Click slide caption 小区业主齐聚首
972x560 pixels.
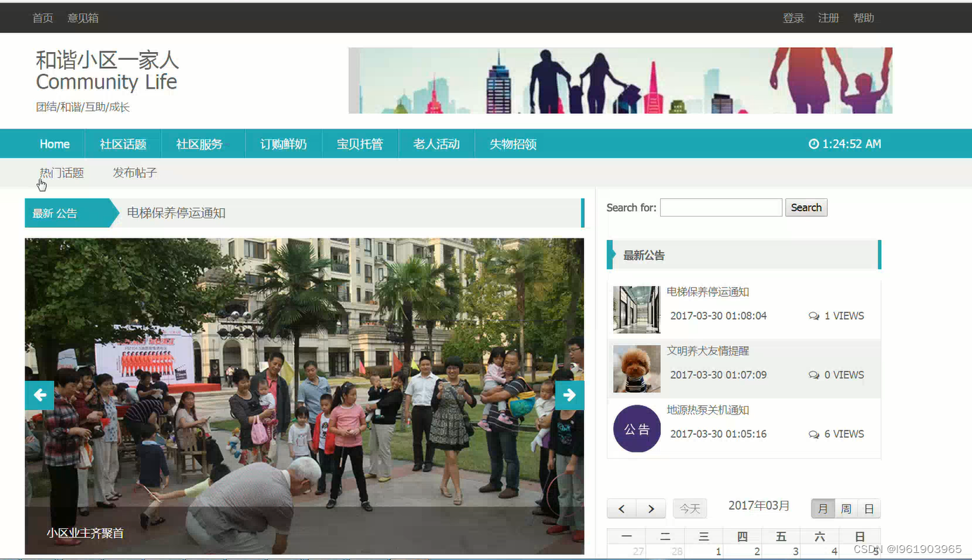click(x=85, y=533)
